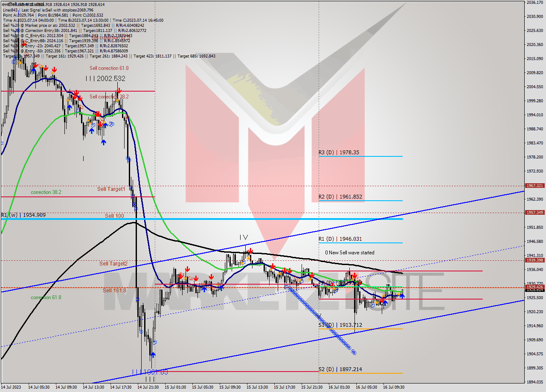Click the '14 Jul 13:30' time label
This screenshot has width=546, height=392.
(93, 387)
